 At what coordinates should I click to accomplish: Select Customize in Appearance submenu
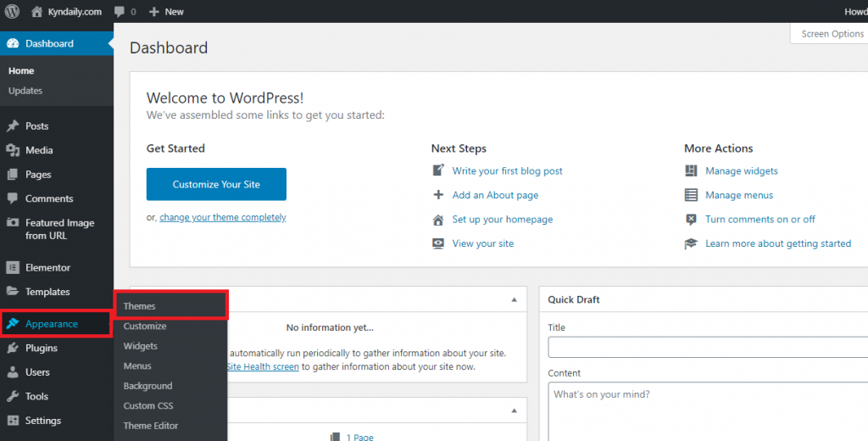tap(145, 327)
